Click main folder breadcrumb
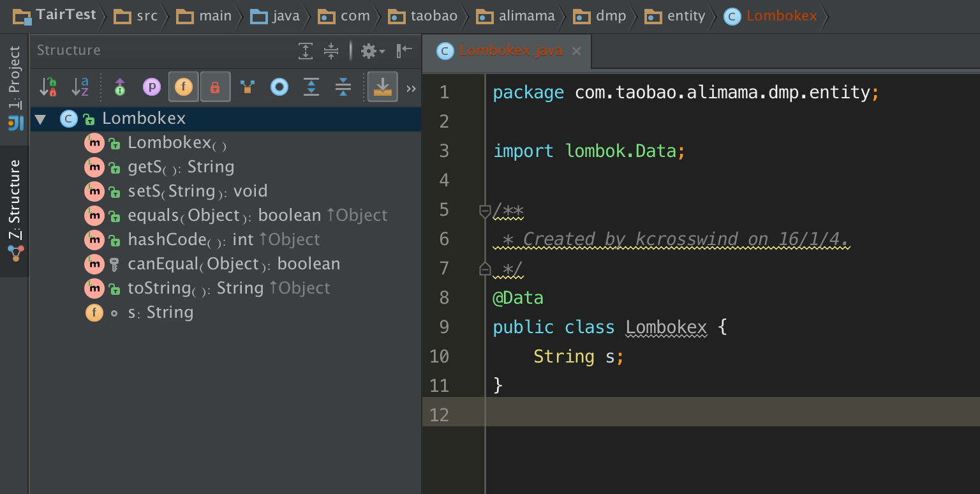980x494 pixels. point(204,16)
